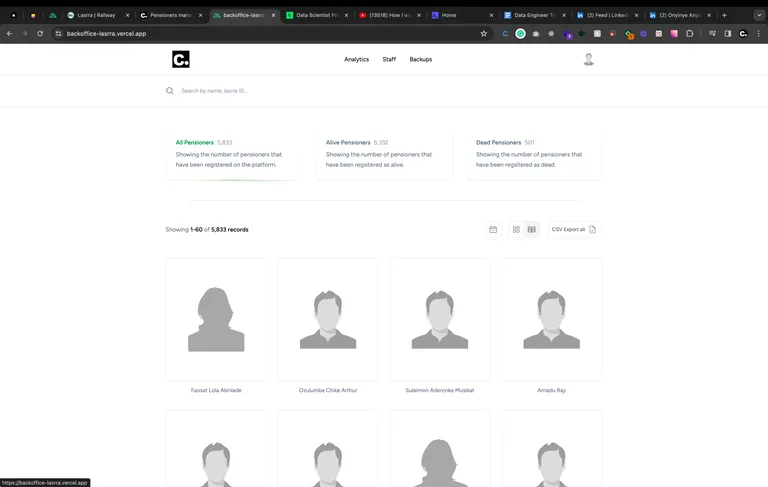
Task: Click CSV Export all button
Action: [573, 230]
